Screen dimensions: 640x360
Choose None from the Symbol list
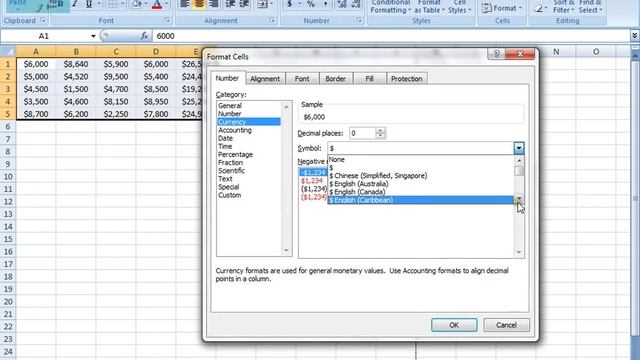coord(420,160)
